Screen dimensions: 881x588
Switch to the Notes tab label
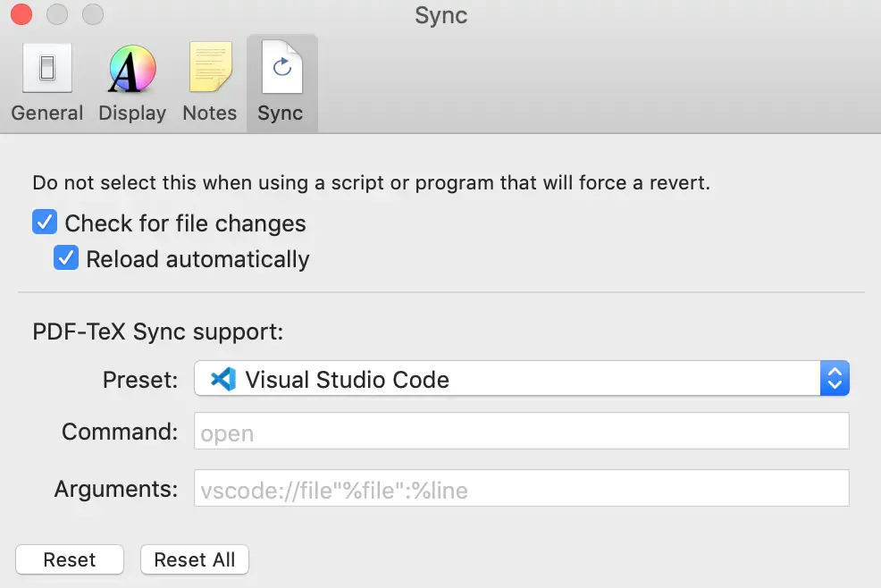pyautogui.click(x=210, y=113)
